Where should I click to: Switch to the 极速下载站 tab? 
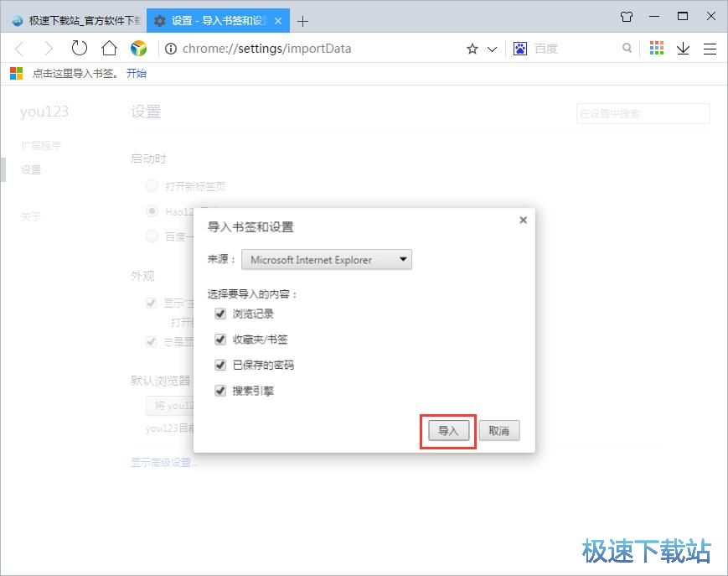74,20
